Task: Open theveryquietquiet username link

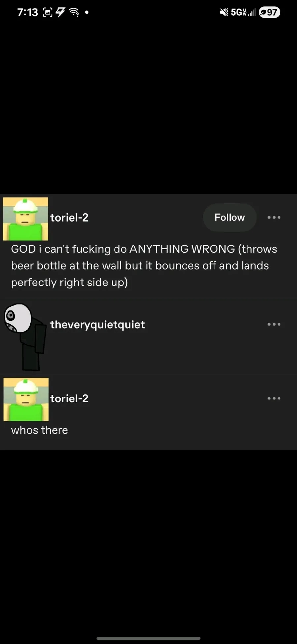Action: (x=97, y=324)
